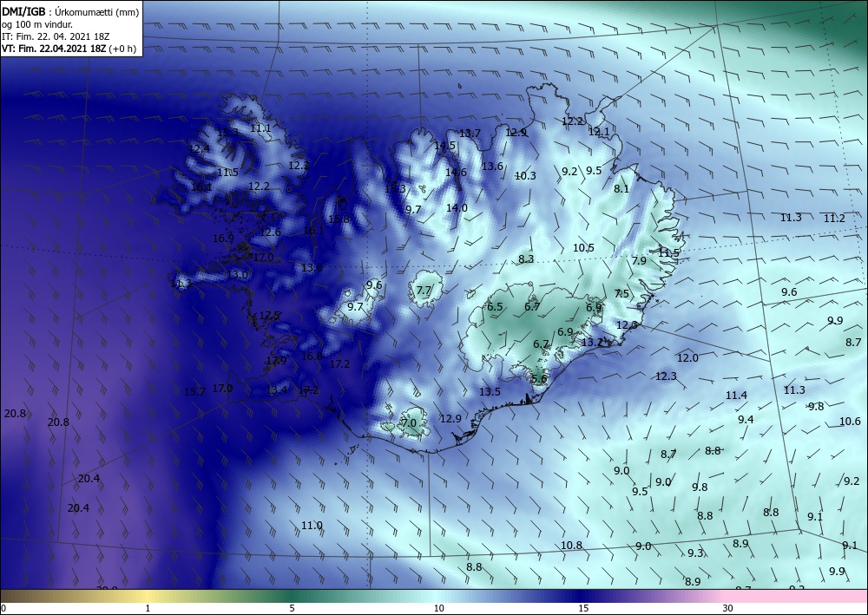
Task: Click the 6.5 value on the map
Action: (495, 306)
